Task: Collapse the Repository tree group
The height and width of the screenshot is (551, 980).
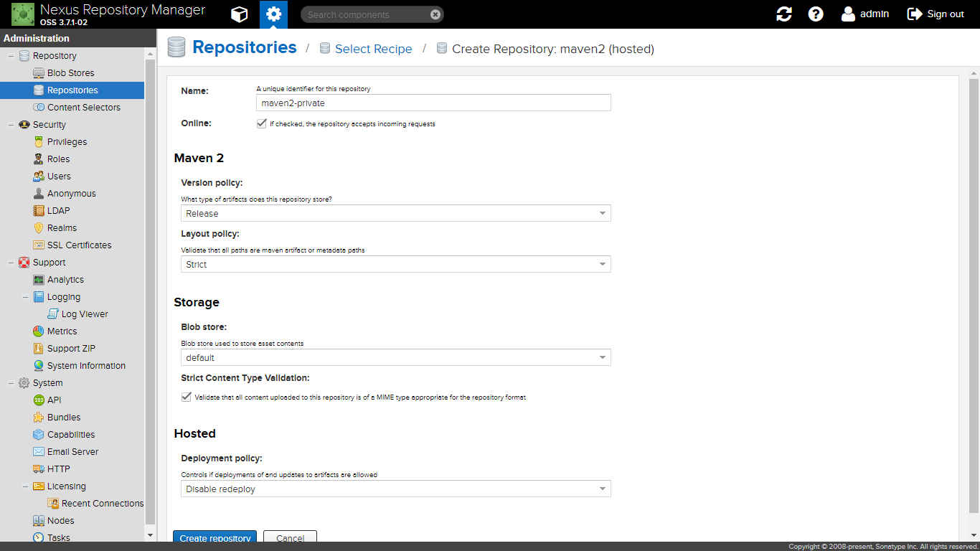Action: pyautogui.click(x=11, y=56)
